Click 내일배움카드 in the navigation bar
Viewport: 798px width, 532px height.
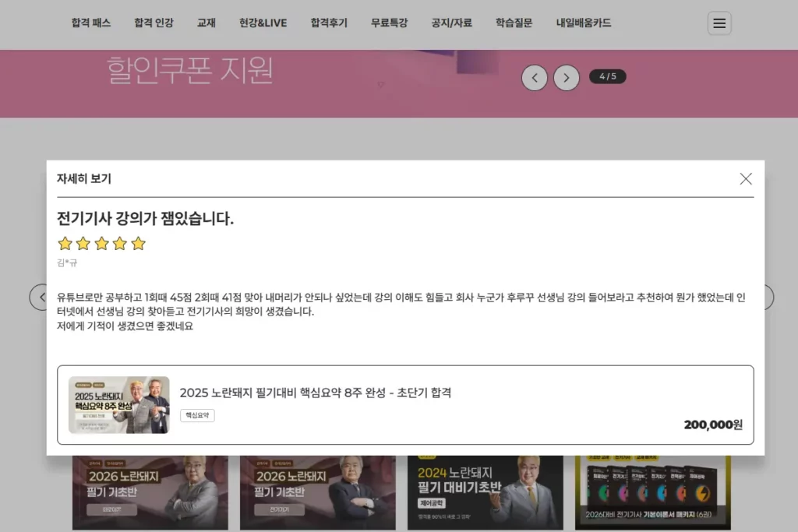(x=583, y=23)
